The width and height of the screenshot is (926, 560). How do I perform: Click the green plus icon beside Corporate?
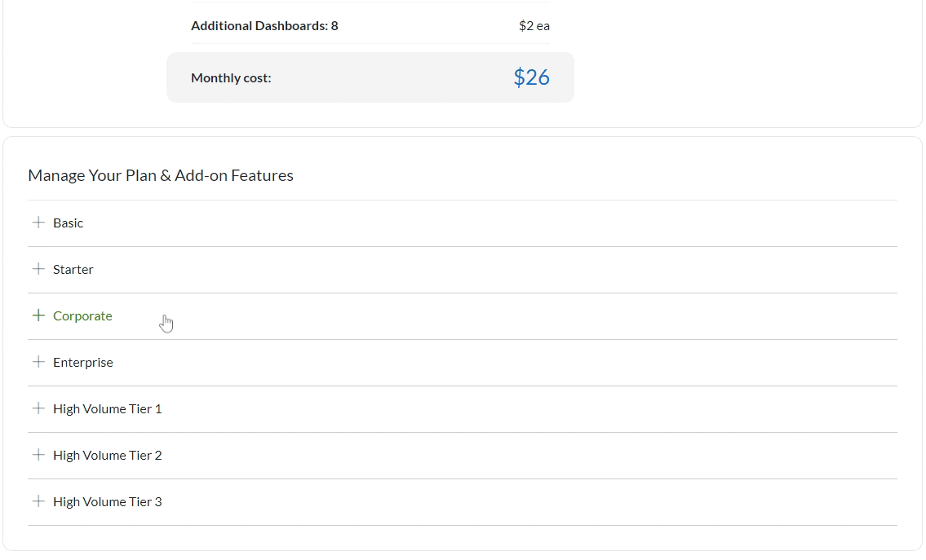tap(38, 315)
